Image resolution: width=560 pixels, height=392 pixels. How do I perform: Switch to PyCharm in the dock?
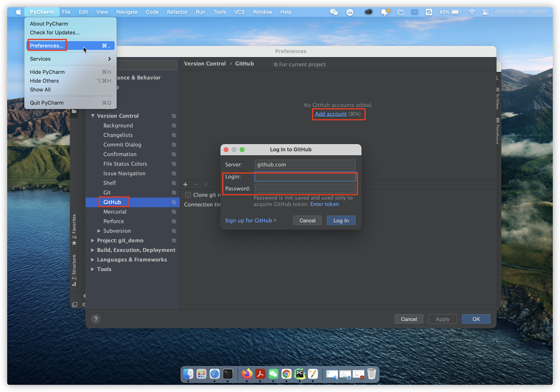click(x=300, y=374)
